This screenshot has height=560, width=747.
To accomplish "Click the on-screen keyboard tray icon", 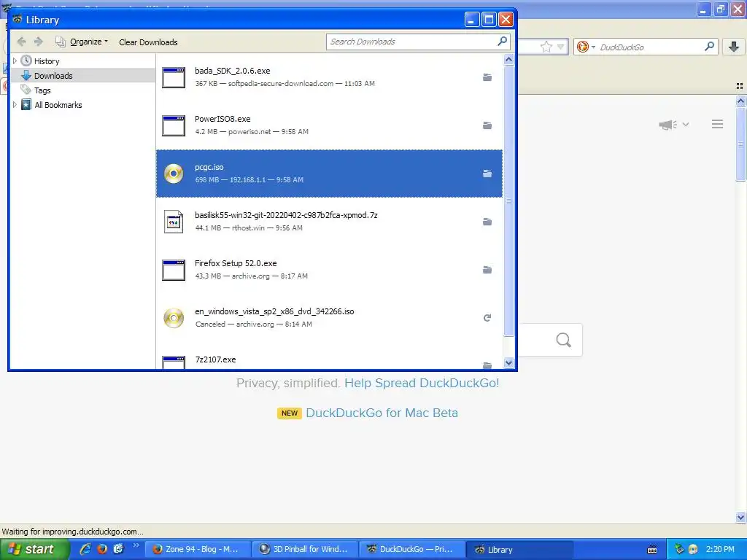I will click(652, 550).
